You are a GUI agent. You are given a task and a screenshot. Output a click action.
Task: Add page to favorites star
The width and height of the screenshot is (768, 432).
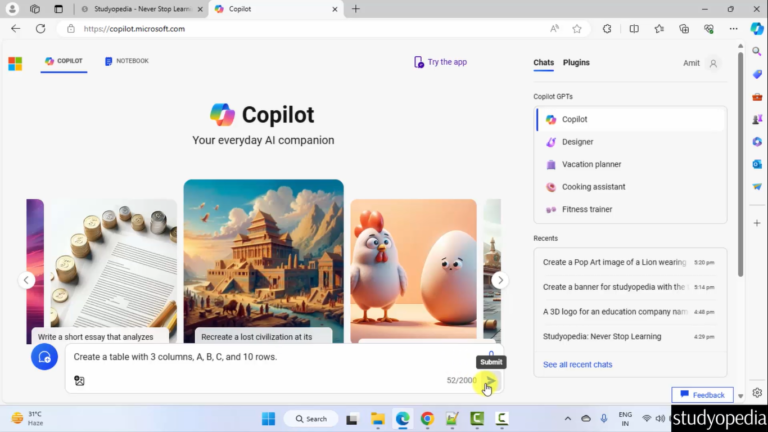click(577, 29)
